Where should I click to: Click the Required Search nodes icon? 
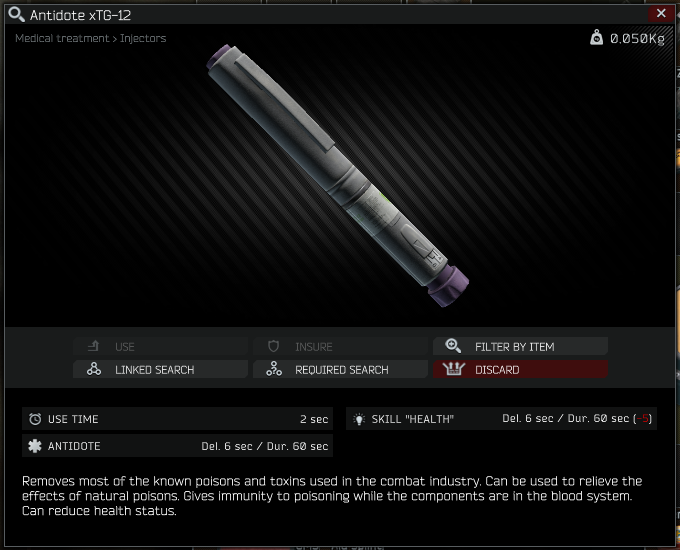tap(274, 369)
